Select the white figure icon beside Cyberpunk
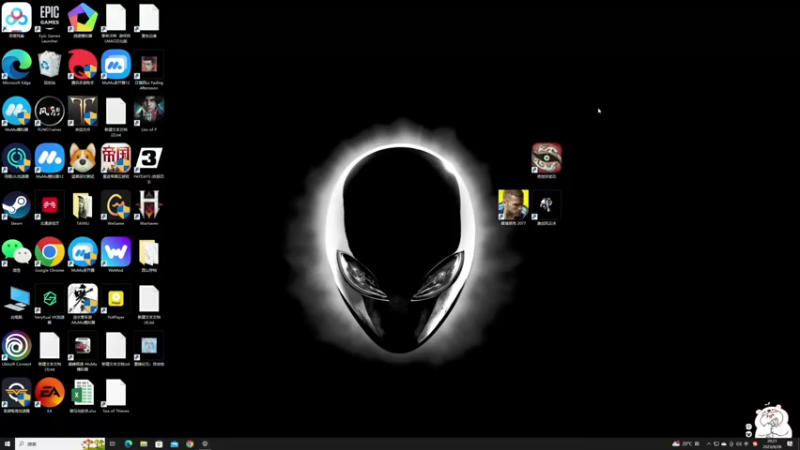800x450 pixels. [546, 208]
